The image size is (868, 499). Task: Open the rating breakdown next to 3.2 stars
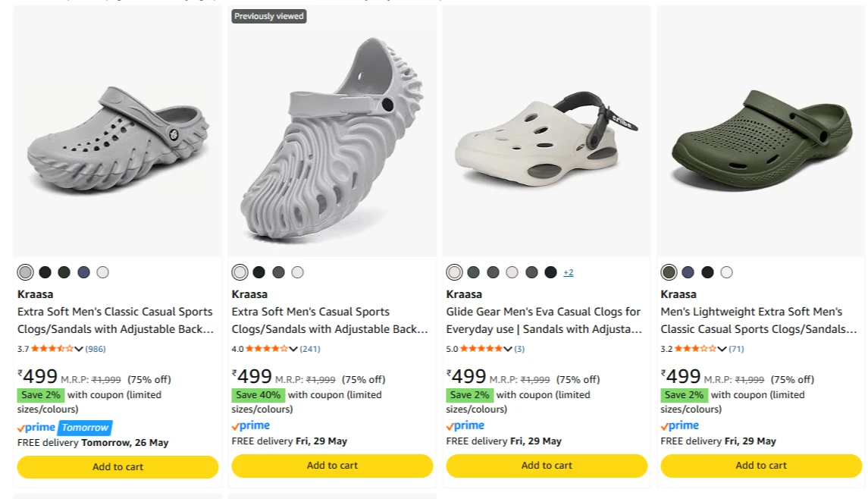722,349
